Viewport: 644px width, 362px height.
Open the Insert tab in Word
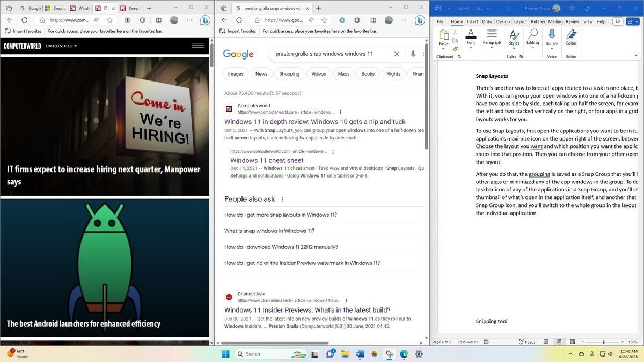[x=472, y=22]
